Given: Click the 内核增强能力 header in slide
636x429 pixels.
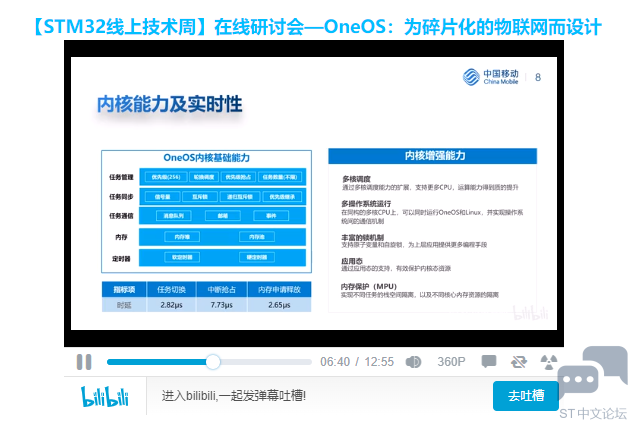Looking at the screenshot, I should coord(432,156).
